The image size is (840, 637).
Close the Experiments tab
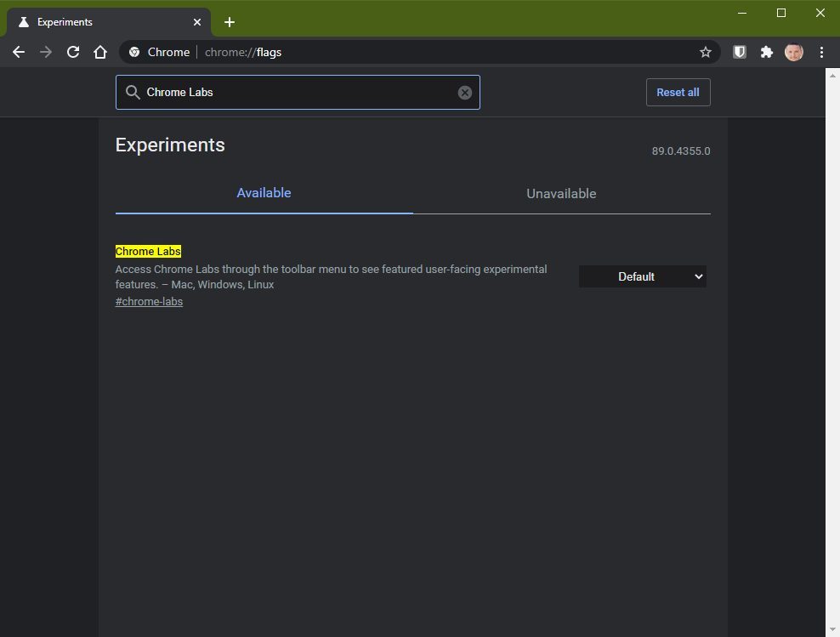[197, 22]
